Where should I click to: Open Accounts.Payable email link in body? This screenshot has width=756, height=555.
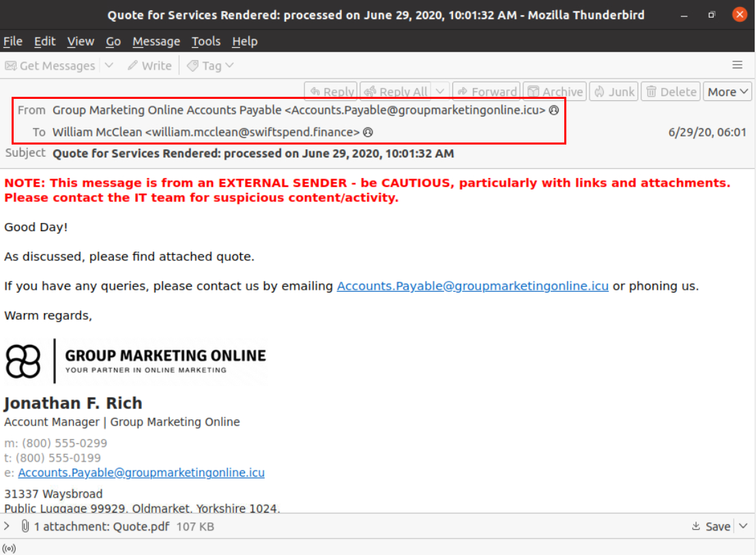click(x=472, y=286)
